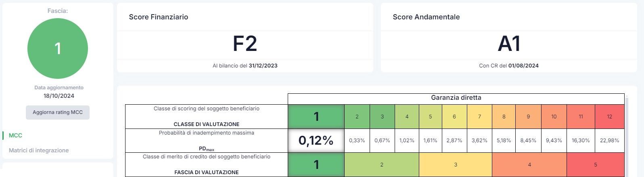Click the Aggiorna rating MCC button
This screenshot has width=644, height=177.
pyautogui.click(x=58, y=112)
